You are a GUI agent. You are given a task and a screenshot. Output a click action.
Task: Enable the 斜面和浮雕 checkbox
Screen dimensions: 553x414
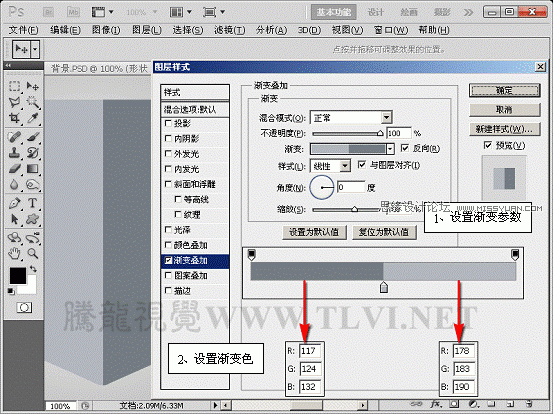coord(168,184)
